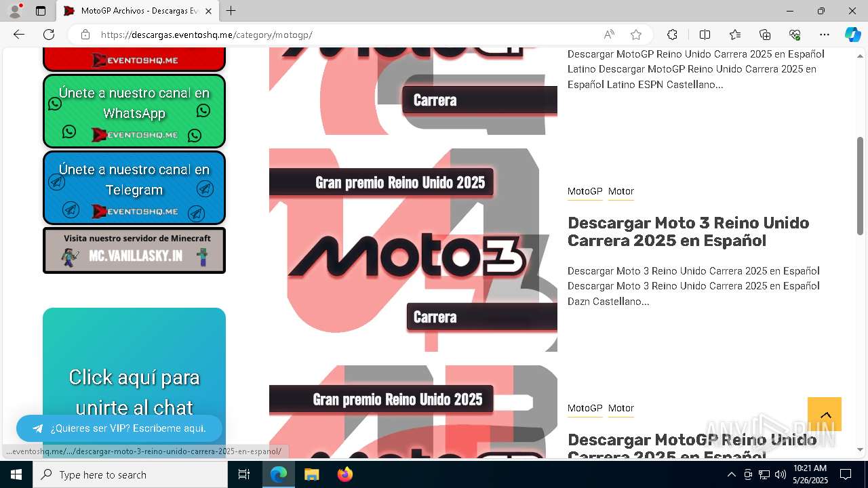
Task: Open Descargar Moto 3 Reino Unido title
Action: [x=688, y=232]
